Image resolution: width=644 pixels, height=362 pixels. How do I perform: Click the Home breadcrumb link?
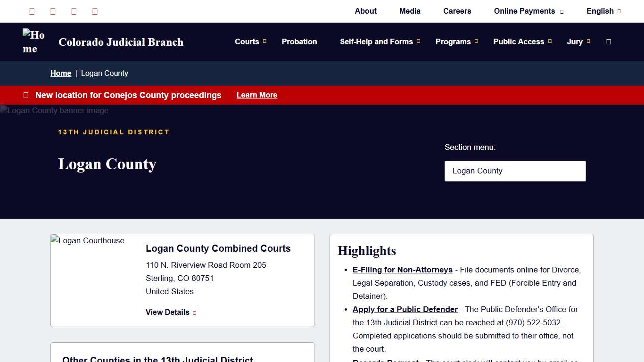61,73
